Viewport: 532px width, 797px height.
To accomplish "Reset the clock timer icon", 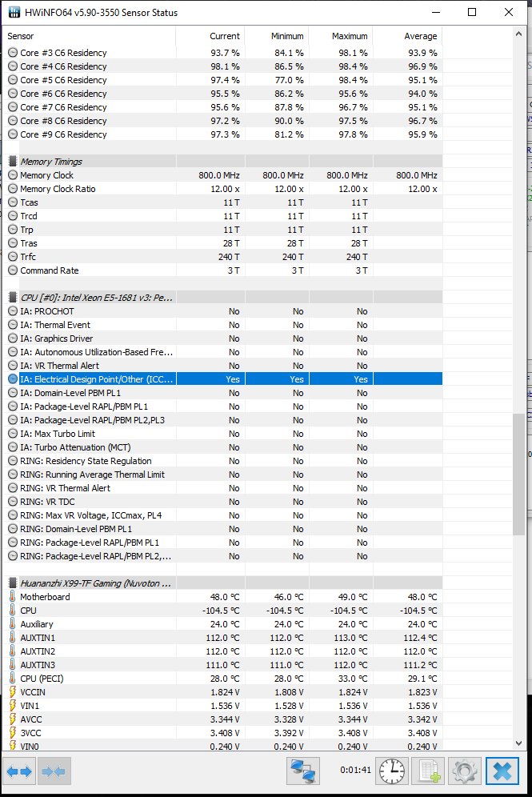I will [x=392, y=771].
